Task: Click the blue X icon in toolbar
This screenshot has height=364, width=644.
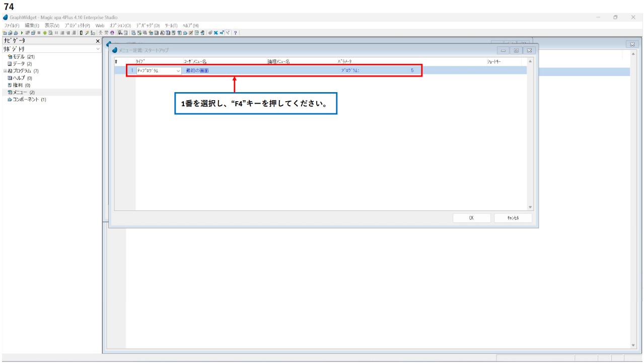Action: coord(216,33)
